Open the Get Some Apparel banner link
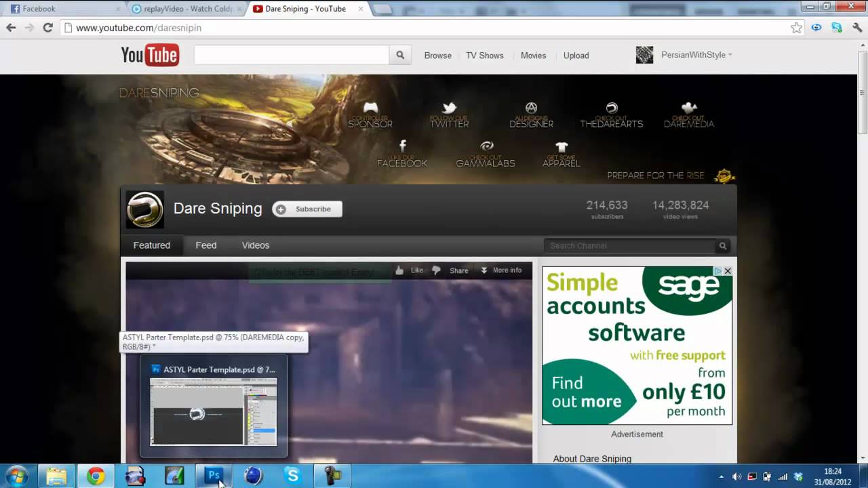Image resolution: width=868 pixels, height=488 pixels. [x=561, y=154]
